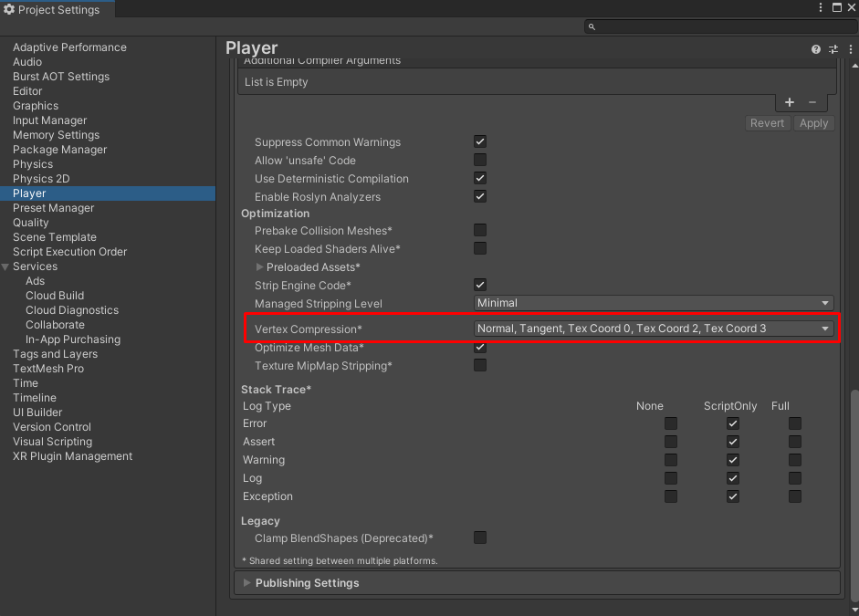Open Vertex Compression dropdown
The width and height of the screenshot is (859, 616).
pos(654,329)
